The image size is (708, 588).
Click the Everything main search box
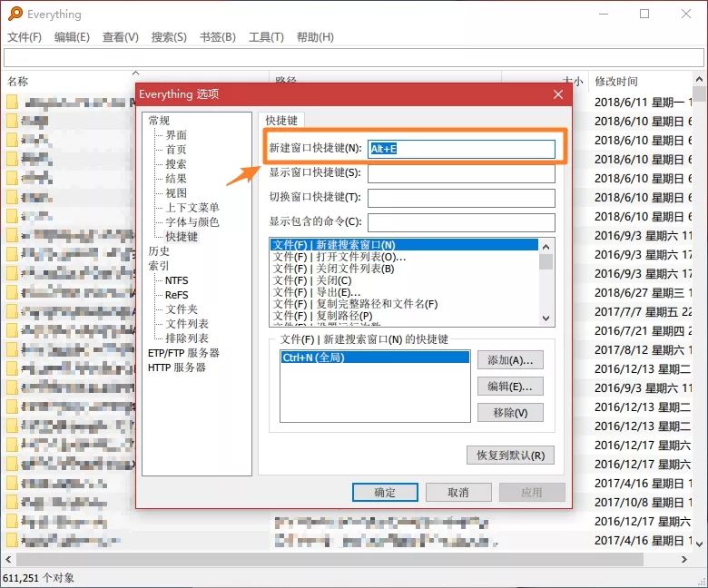[x=354, y=58]
